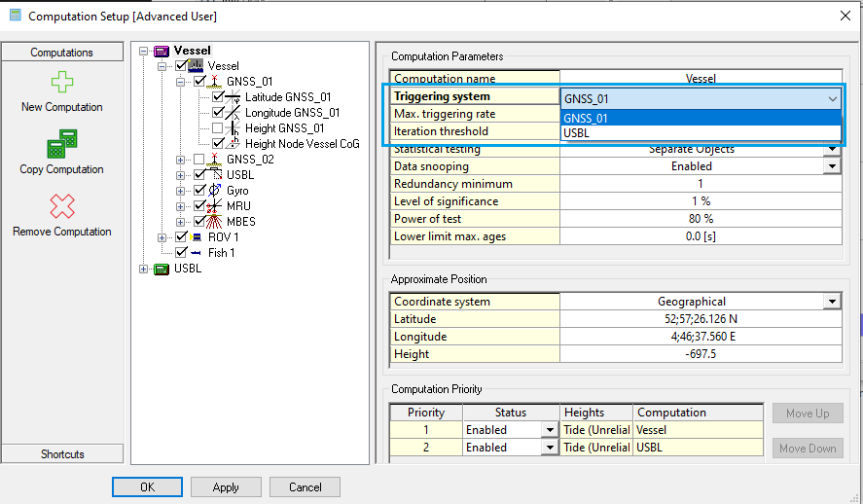Click the Remove Computation red X icon
Viewport: 863px width, 504px height.
point(61,206)
